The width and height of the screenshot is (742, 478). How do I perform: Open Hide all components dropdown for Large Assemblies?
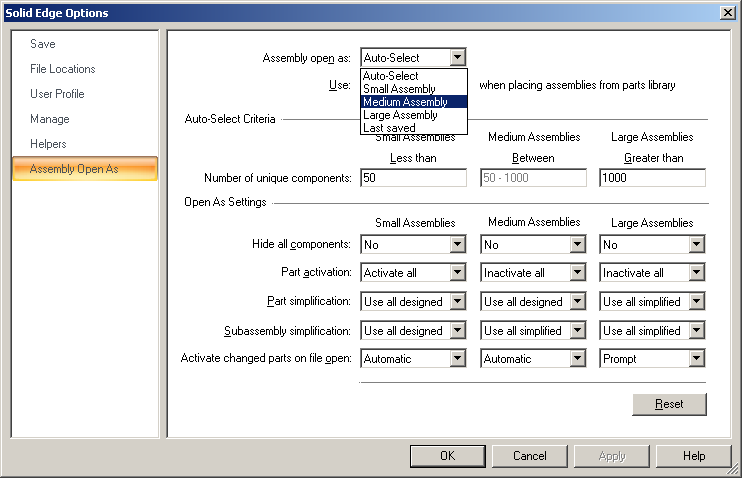point(652,245)
